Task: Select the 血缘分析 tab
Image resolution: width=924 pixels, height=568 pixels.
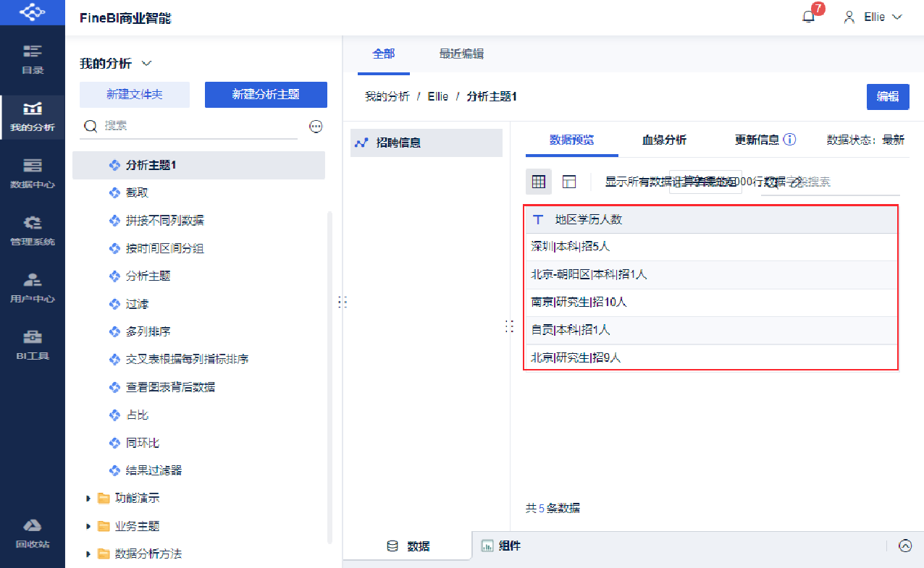Action: 664,140
